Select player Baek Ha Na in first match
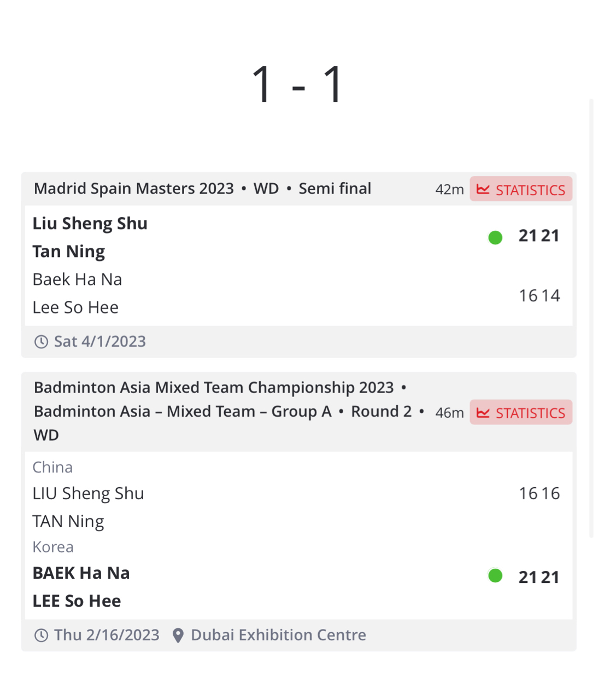 click(77, 279)
